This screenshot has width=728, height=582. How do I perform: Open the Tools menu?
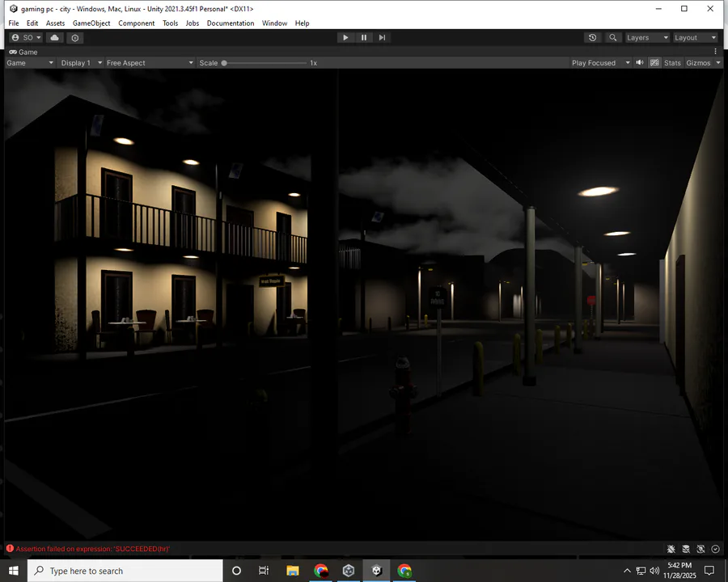pos(171,23)
